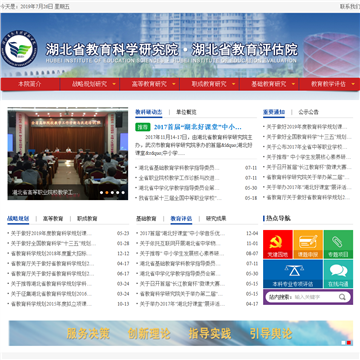Open the 职成教育研究 menu label
The height and width of the screenshot is (360, 360).
[x=209, y=84]
